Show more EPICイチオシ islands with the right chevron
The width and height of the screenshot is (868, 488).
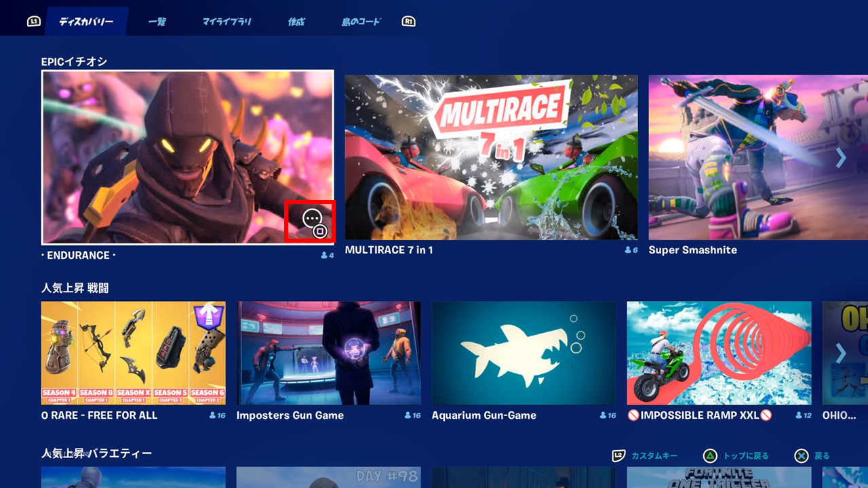tap(841, 158)
